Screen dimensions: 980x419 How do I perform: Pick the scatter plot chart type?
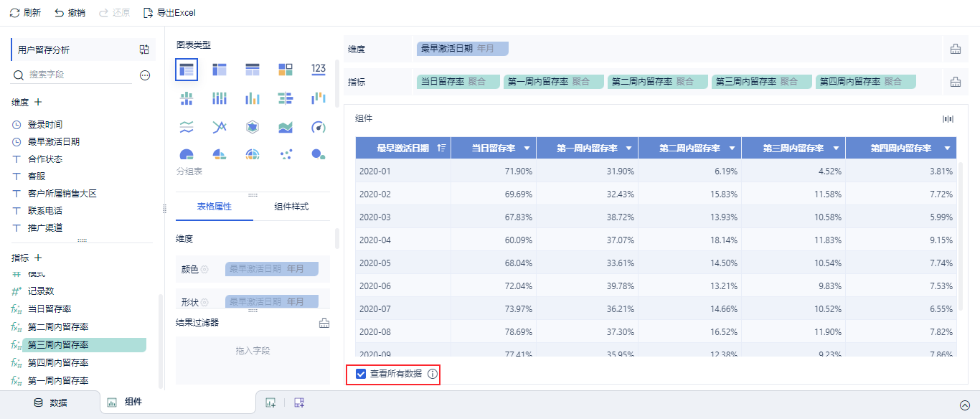286,154
